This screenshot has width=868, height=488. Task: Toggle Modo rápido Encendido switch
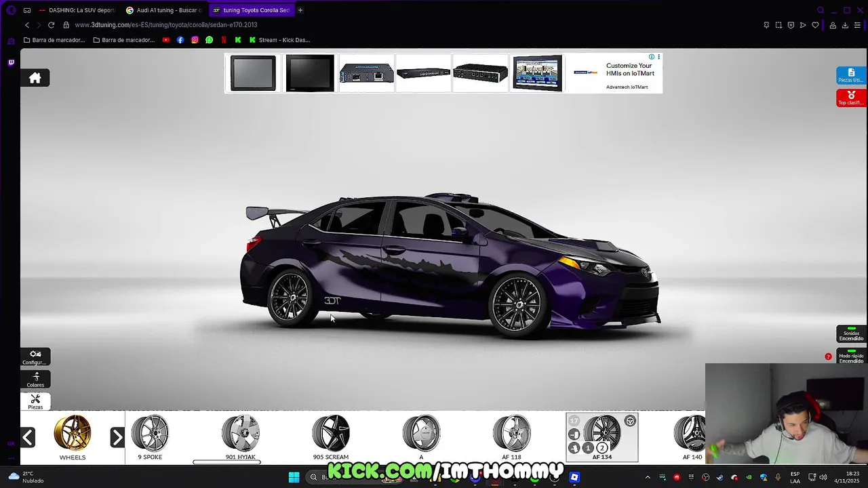tap(851, 357)
